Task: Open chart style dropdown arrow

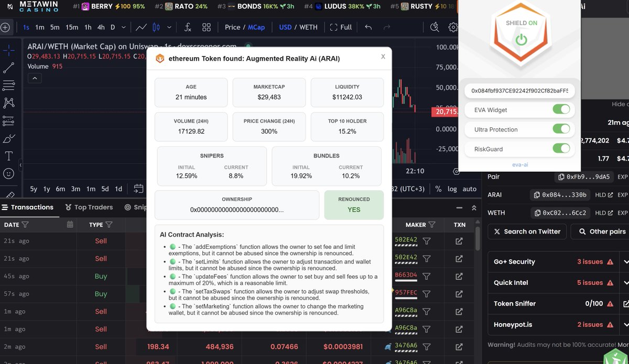Action: [x=169, y=27]
